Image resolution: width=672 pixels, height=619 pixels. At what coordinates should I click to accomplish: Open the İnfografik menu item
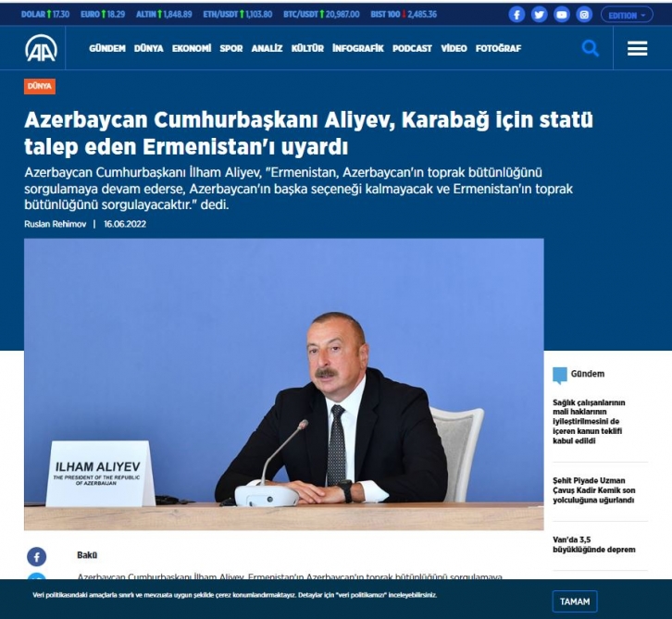tap(357, 48)
